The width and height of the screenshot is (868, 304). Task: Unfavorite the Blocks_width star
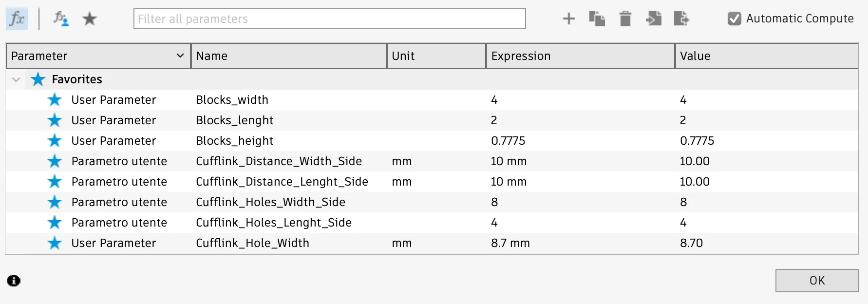(x=55, y=100)
